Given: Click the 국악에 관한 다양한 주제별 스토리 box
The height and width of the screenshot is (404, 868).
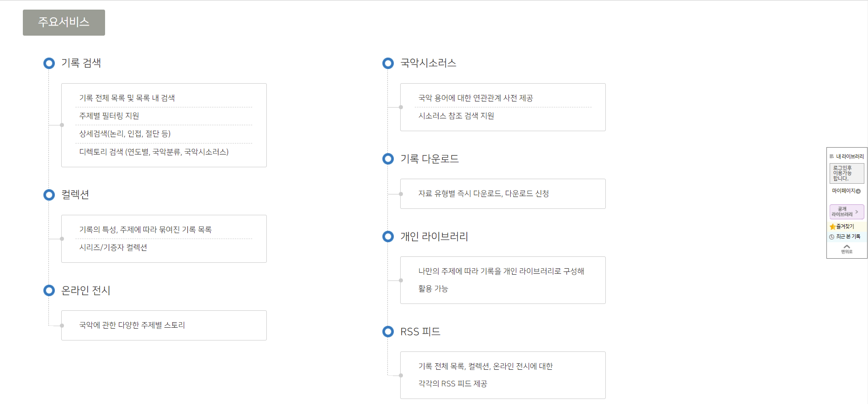Looking at the screenshot, I should click(164, 325).
